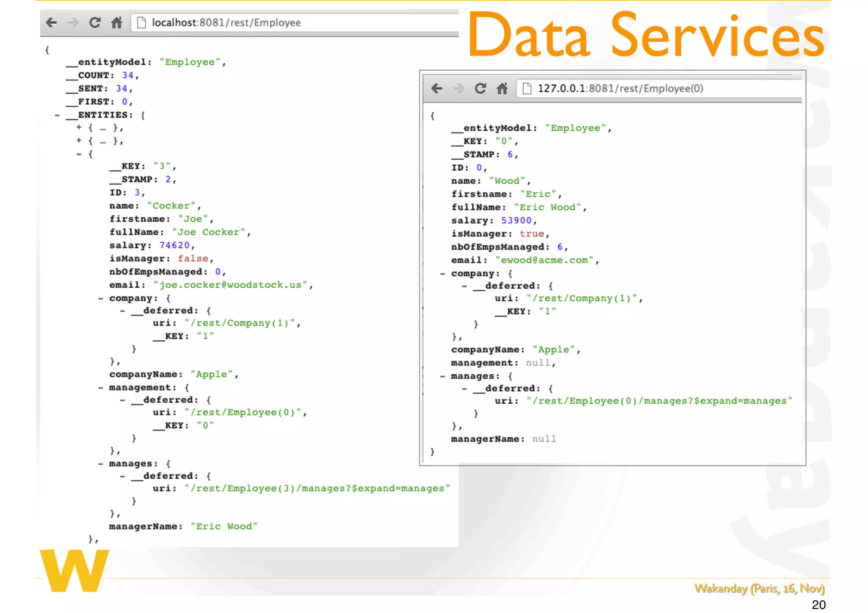Collapse __deferred under company in left JSON

point(122,311)
